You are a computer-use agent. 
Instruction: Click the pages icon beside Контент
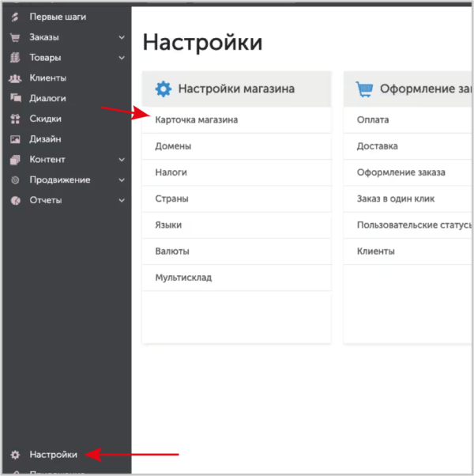[15, 160]
